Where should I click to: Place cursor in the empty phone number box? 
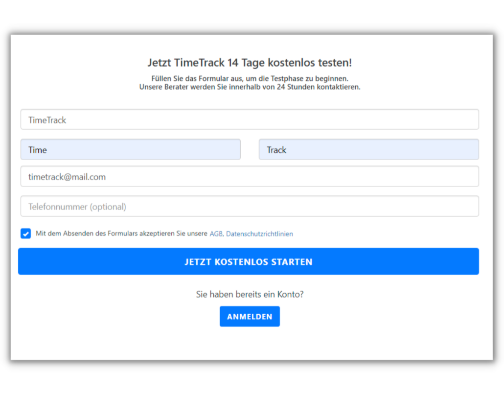tap(250, 207)
